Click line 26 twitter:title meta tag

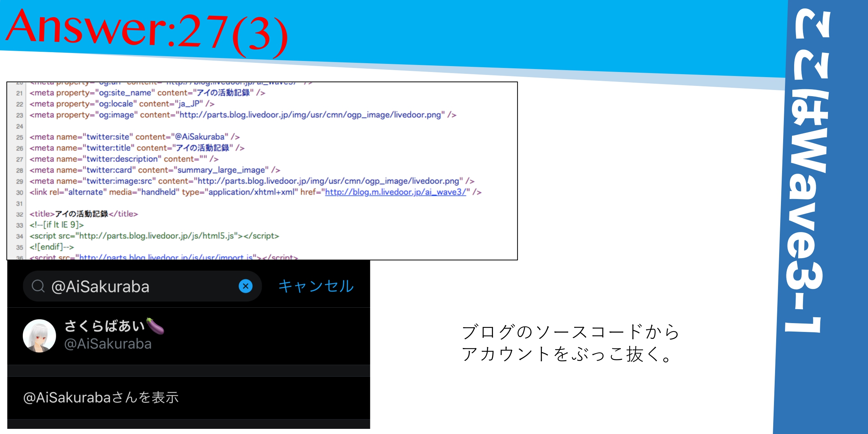137,148
